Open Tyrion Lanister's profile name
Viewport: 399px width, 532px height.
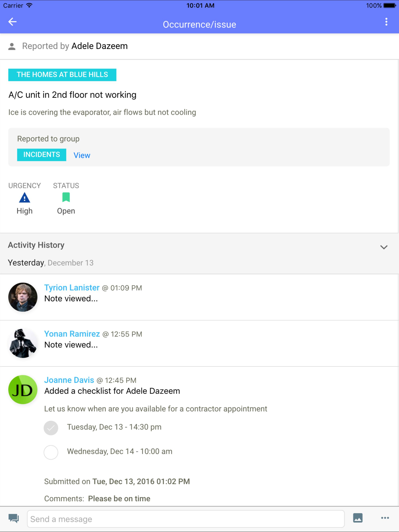(x=72, y=288)
